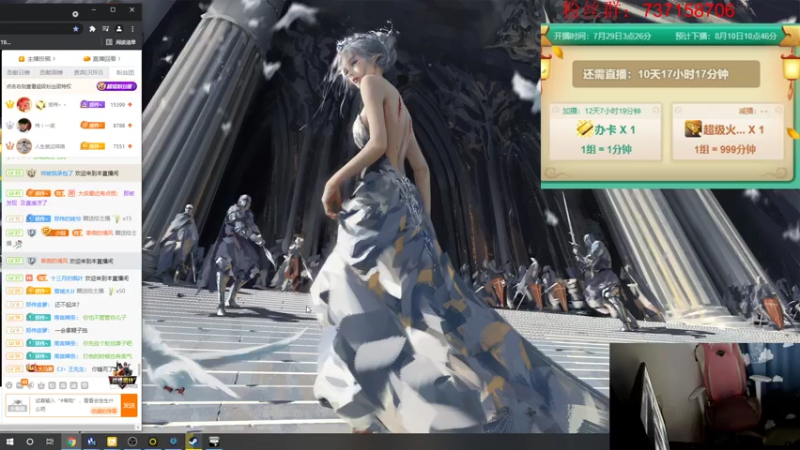Open the browser profile avatar icon
This screenshot has width=800, height=450.
click(x=119, y=29)
